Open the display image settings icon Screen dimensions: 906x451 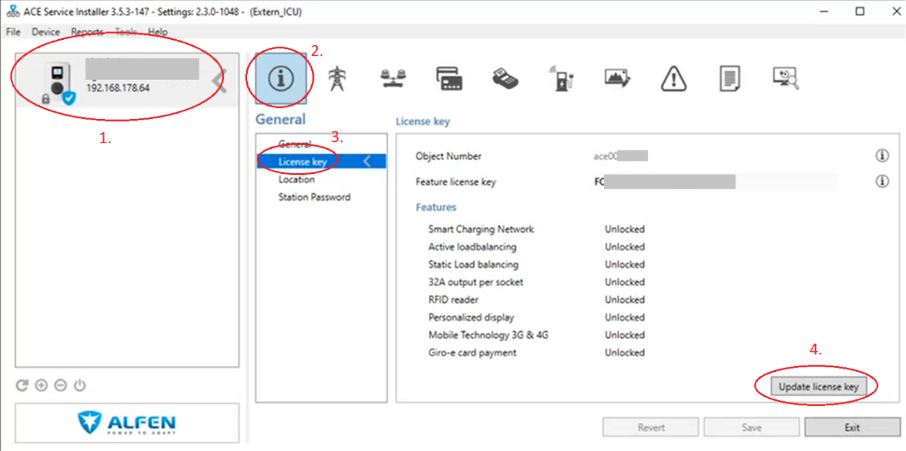618,78
